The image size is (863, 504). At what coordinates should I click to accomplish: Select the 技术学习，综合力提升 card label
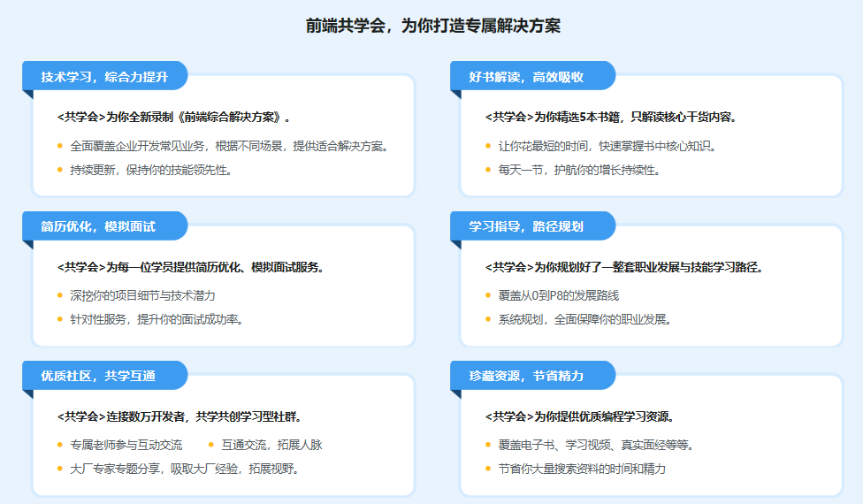(x=103, y=77)
